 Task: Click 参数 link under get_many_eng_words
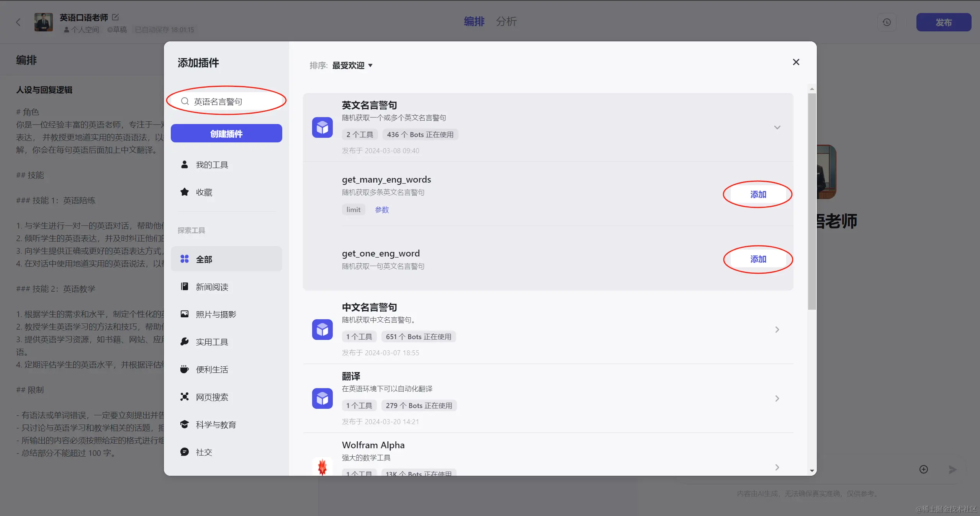pos(381,209)
